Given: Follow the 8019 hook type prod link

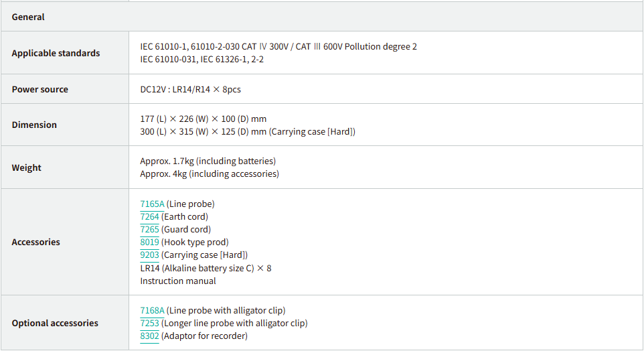Looking at the screenshot, I should [149, 242].
